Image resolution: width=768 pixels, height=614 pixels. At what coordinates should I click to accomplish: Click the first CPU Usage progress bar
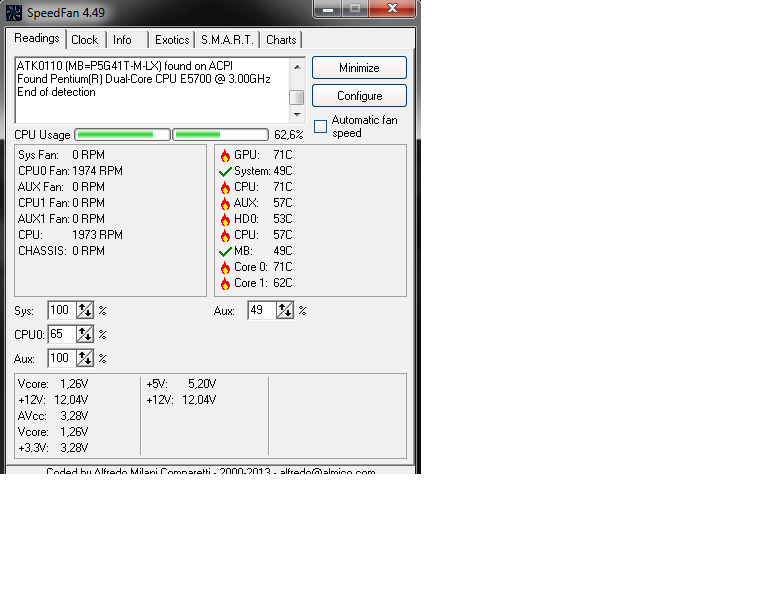[x=122, y=135]
